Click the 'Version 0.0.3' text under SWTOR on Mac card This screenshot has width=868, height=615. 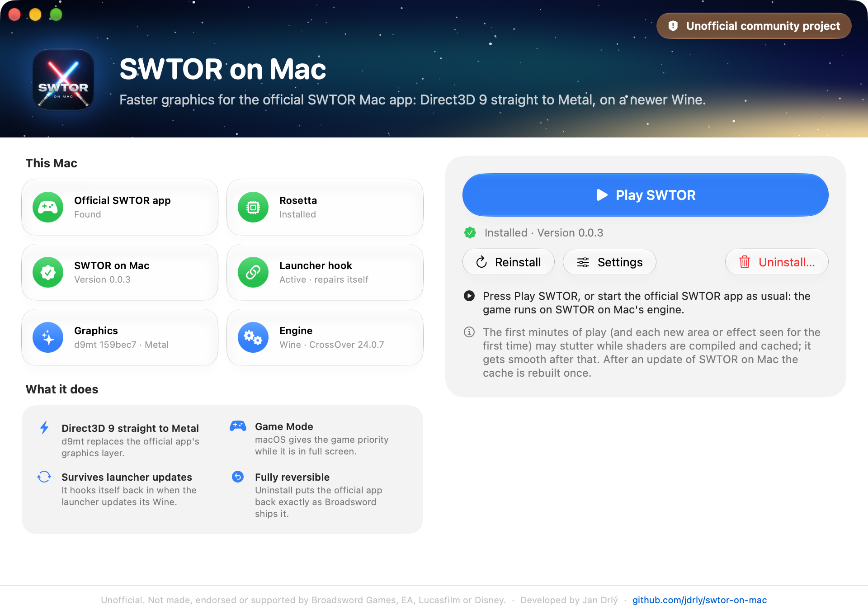[x=102, y=279]
